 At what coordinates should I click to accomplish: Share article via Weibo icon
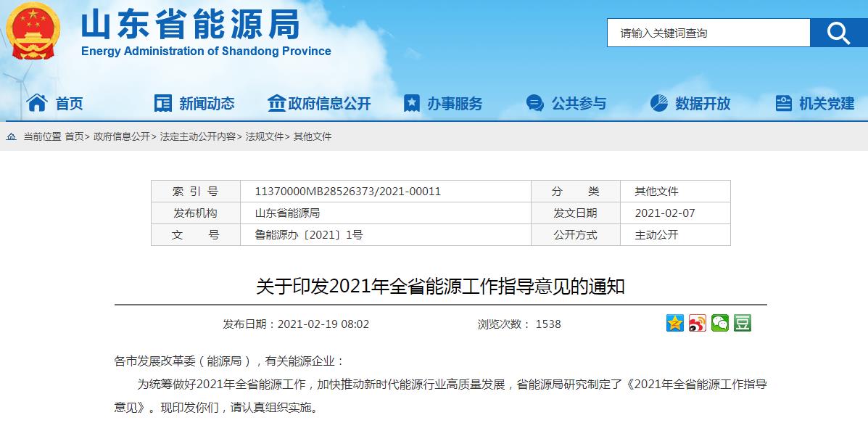click(x=697, y=323)
